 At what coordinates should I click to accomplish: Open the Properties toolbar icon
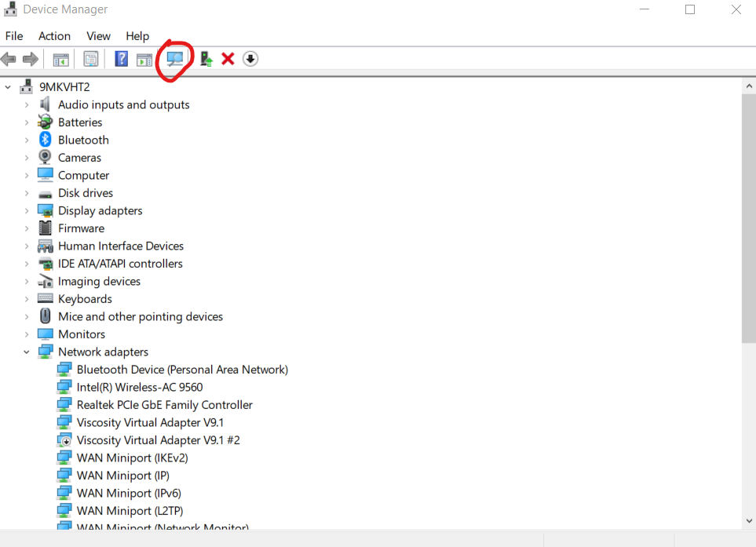(x=90, y=60)
